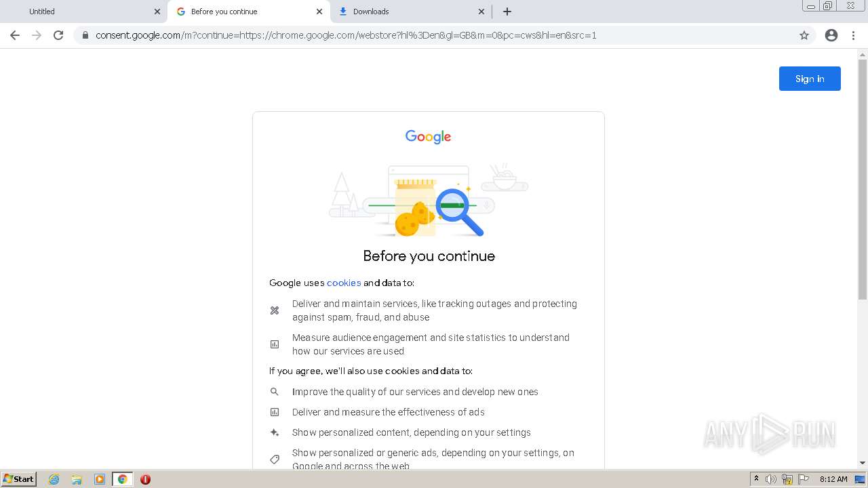Click the magnifier icon beside Improve the quality
Viewport: 868px width, 488px height.
[x=275, y=392]
